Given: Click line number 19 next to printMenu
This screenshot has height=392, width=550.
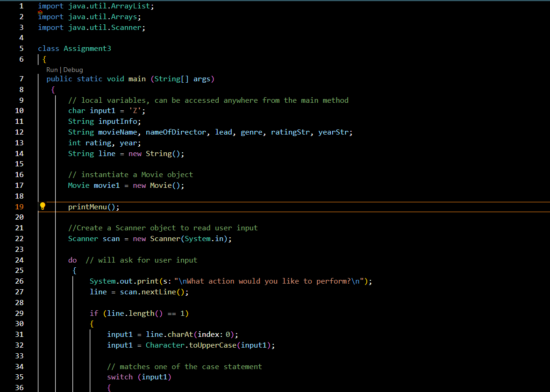Looking at the screenshot, I should pos(19,206).
